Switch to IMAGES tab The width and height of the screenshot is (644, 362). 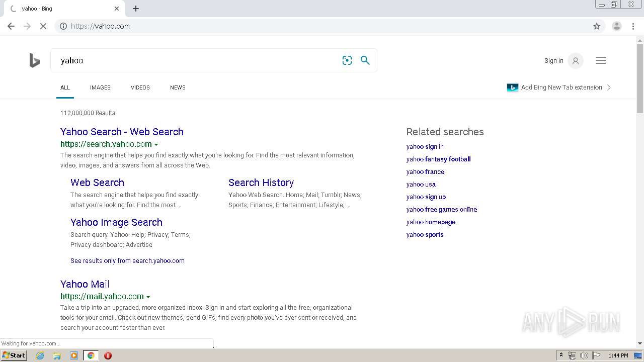(100, 87)
